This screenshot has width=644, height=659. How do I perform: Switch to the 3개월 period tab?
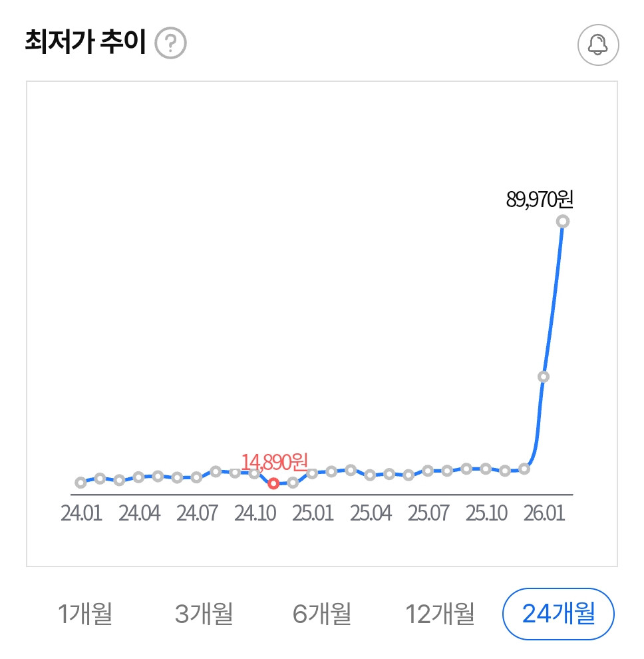(x=204, y=614)
